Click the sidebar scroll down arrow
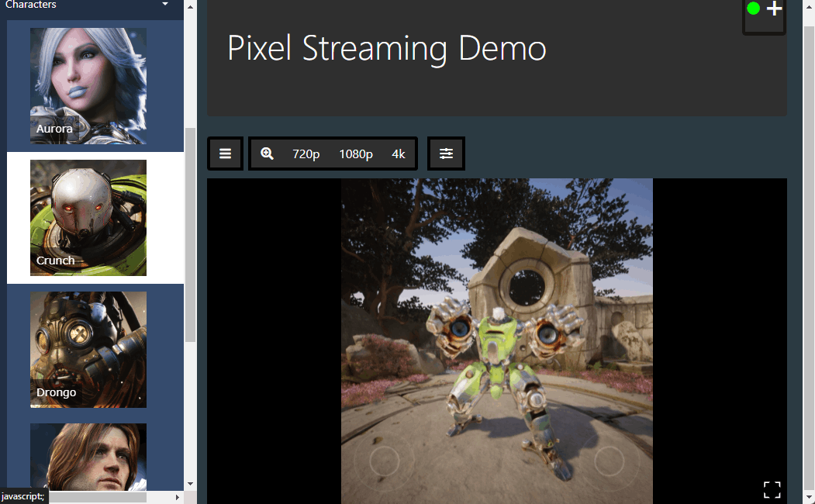Image resolution: width=815 pixels, height=504 pixels. coord(190,484)
